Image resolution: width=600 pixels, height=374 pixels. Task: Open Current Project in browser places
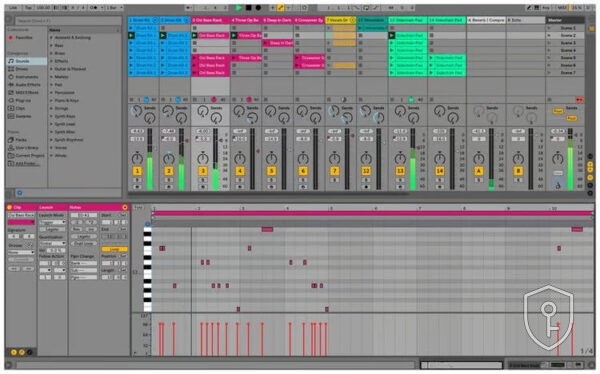27,155
